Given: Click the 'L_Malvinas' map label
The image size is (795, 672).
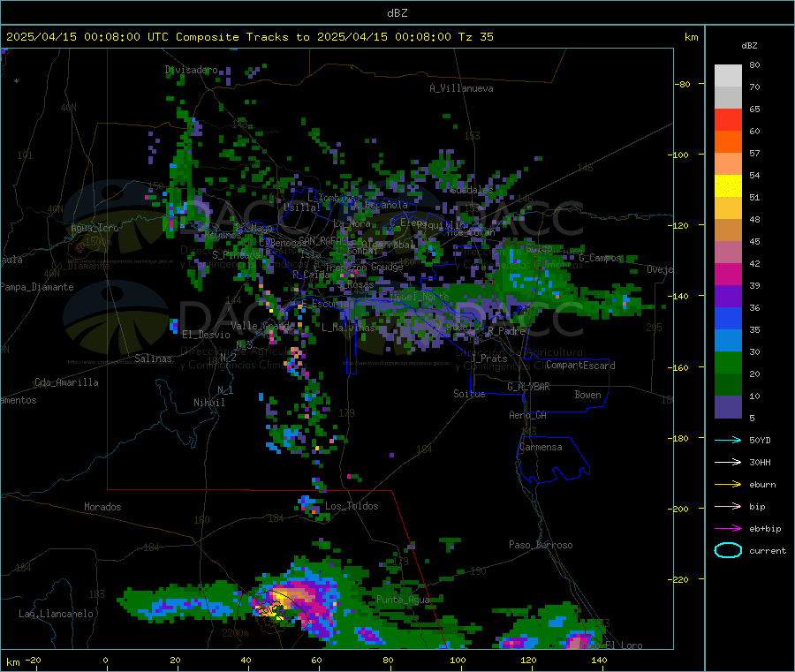Looking at the screenshot, I should pyautogui.click(x=348, y=328).
